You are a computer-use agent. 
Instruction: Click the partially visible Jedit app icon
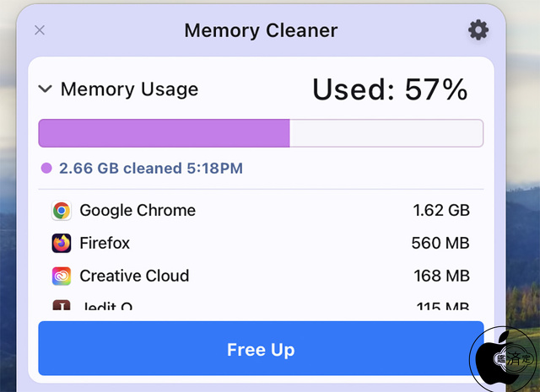tap(62, 305)
